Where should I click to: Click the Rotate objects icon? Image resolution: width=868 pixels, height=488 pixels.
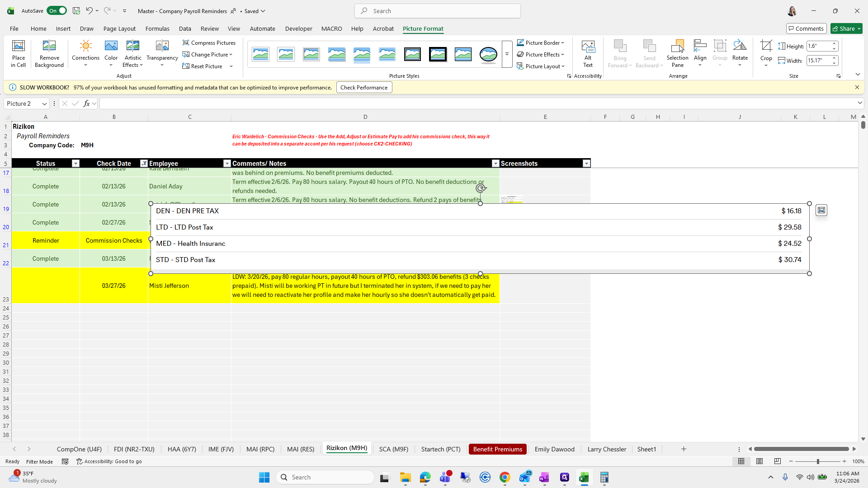[740, 46]
